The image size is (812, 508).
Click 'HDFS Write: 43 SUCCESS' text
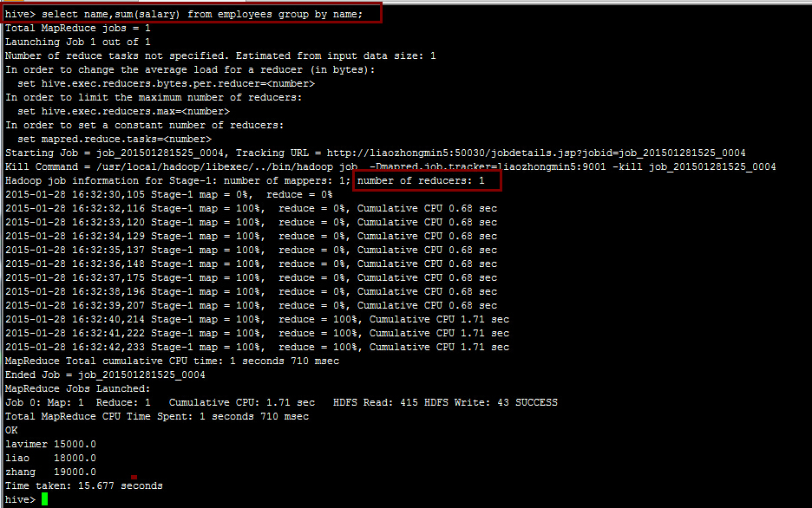click(x=491, y=402)
